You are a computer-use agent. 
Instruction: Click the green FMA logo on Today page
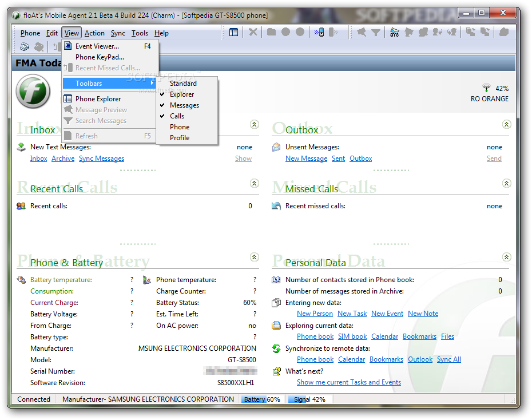point(33,92)
